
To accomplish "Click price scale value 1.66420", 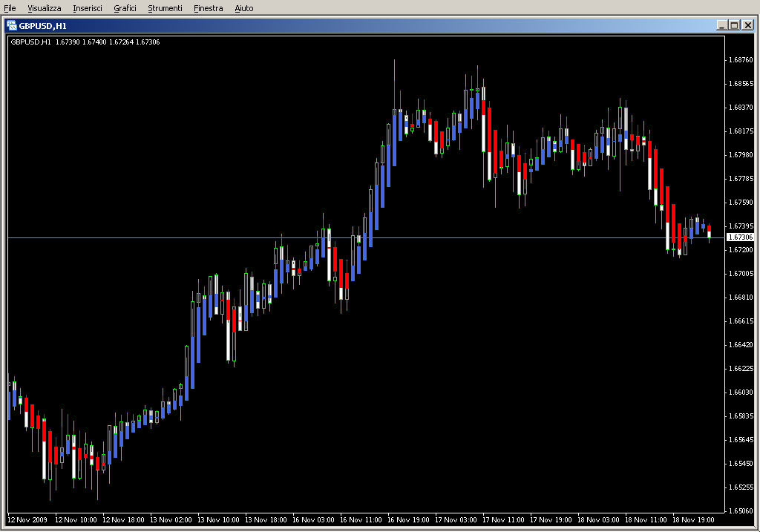I will pyautogui.click(x=741, y=345).
